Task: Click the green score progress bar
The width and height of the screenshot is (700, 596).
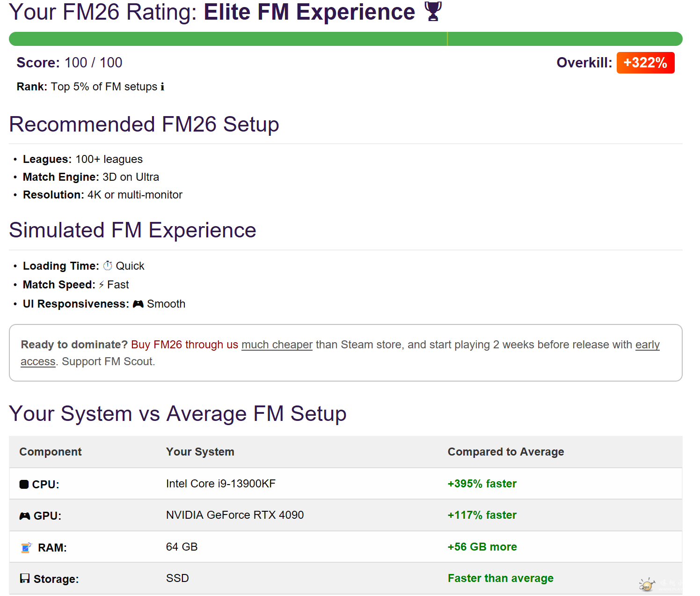Action: tap(345, 39)
